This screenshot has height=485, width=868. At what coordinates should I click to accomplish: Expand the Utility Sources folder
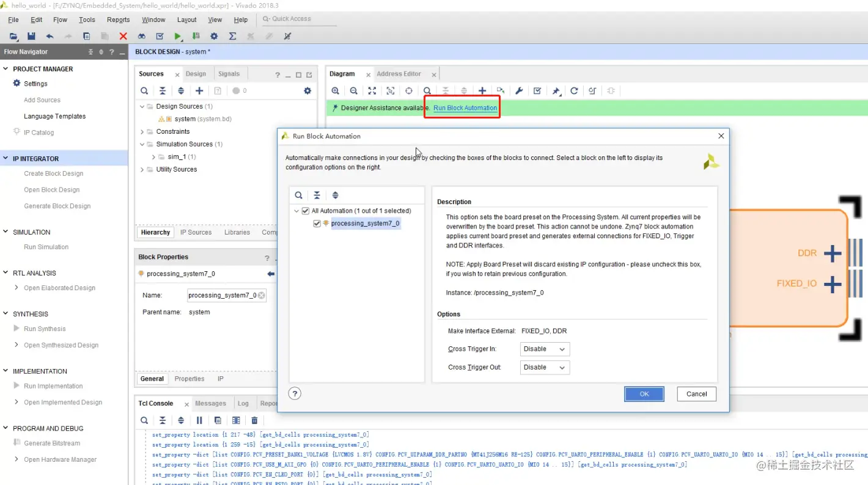[x=142, y=169]
